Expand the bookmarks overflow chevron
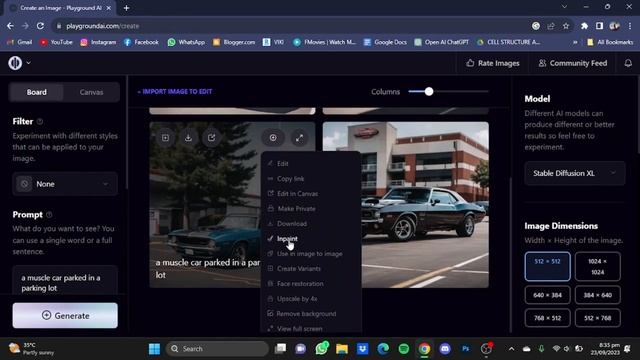640x360 pixels. 575,42
